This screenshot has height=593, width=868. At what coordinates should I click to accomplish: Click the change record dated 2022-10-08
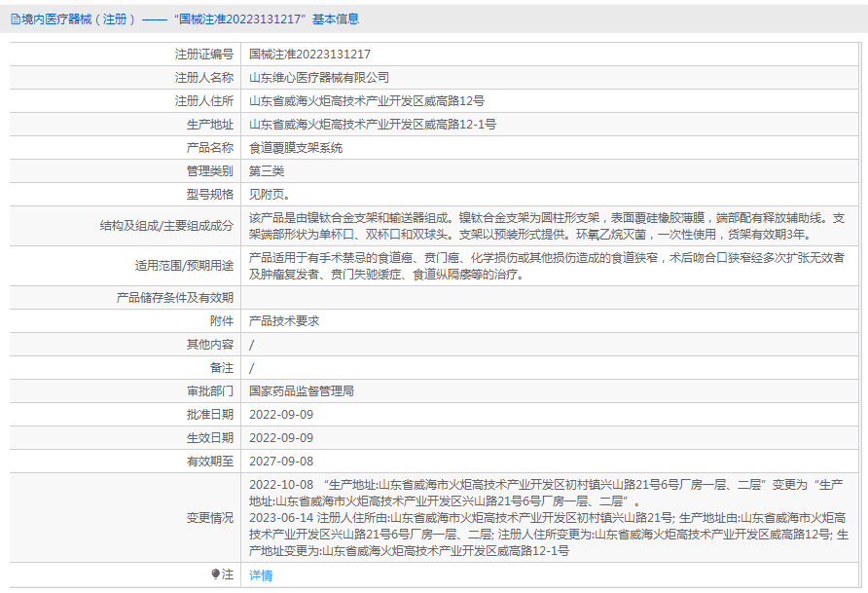(546, 494)
